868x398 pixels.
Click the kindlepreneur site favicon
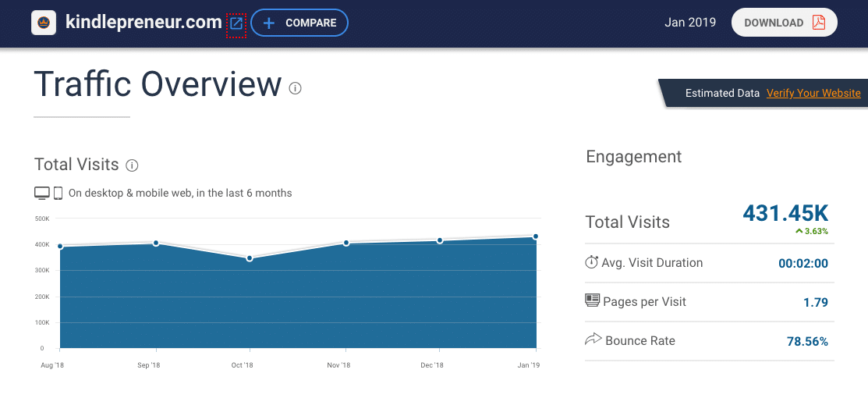point(43,23)
